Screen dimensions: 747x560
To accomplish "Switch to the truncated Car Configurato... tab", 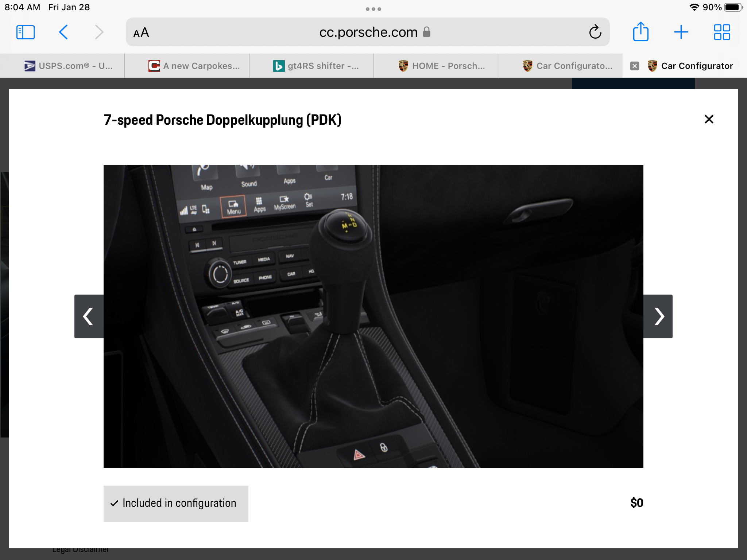I will pyautogui.click(x=561, y=66).
